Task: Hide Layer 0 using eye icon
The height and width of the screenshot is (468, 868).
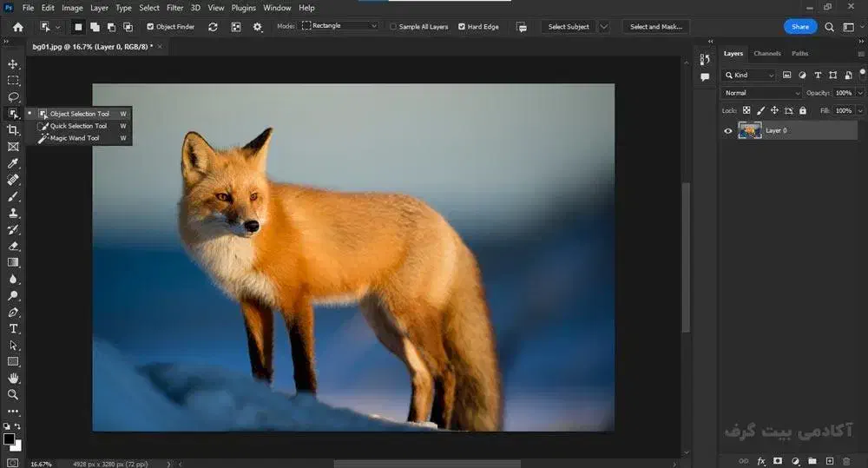Action: [728, 131]
